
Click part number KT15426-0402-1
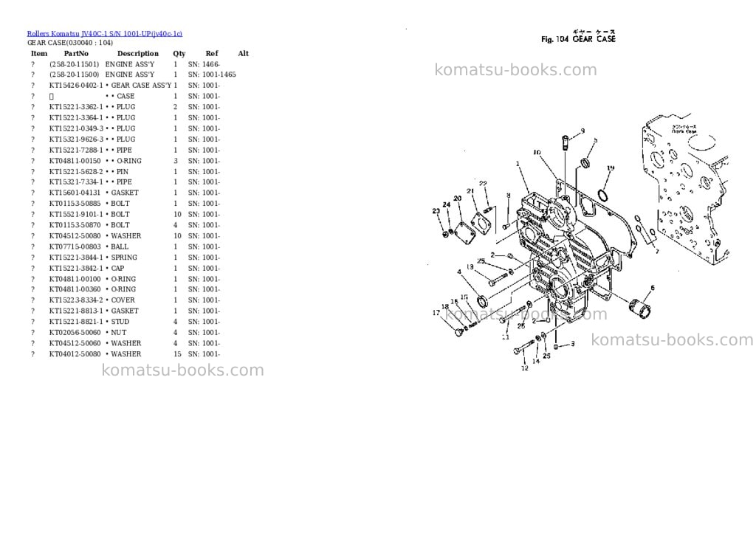76,86
